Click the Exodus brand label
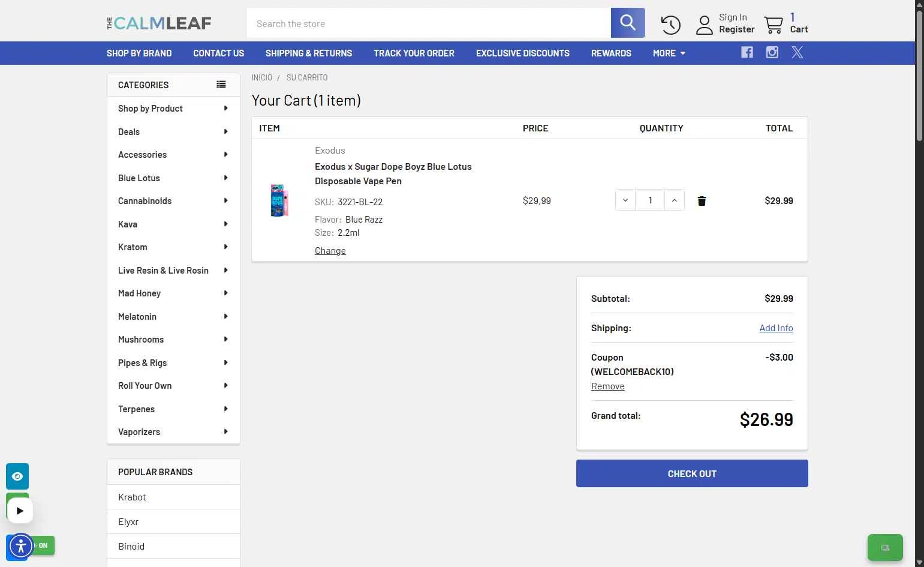Screen dimensions: 924x567 [330, 151]
